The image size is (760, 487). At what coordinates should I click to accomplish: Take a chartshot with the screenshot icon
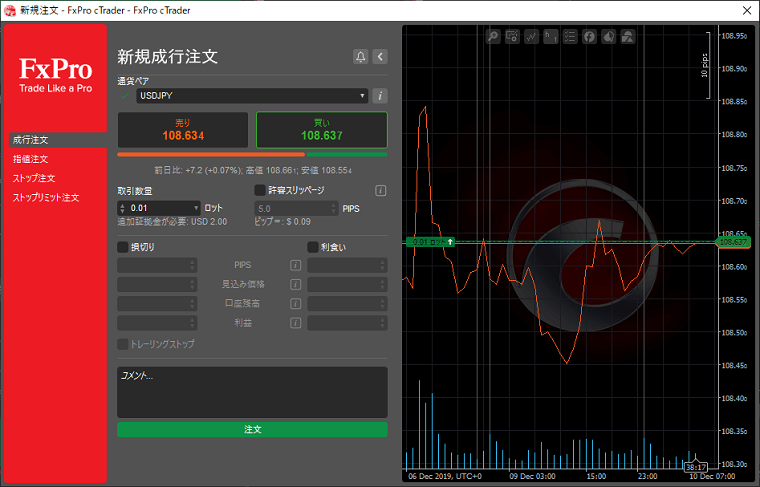512,37
